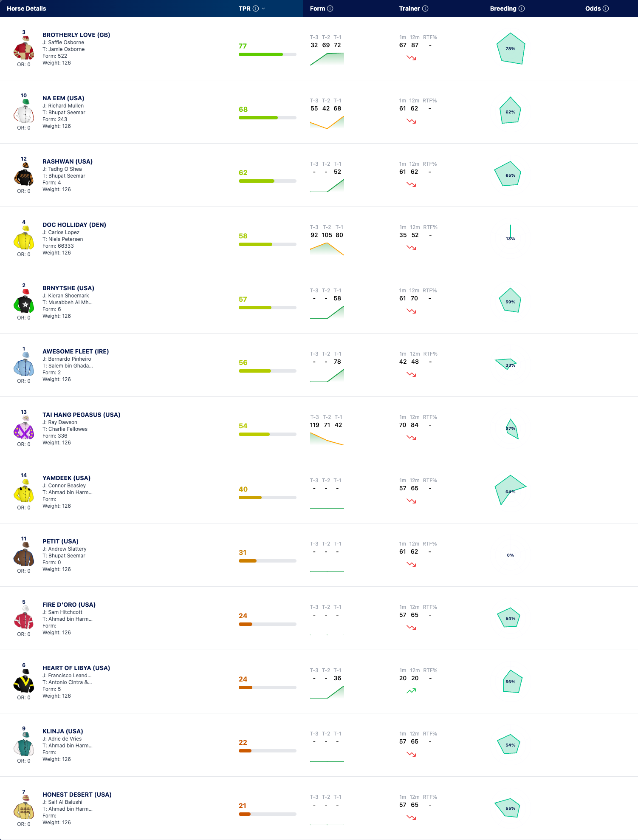This screenshot has width=638, height=840.
Task: Click Brotherly Love's jockey silks icon
Action: [x=24, y=48]
